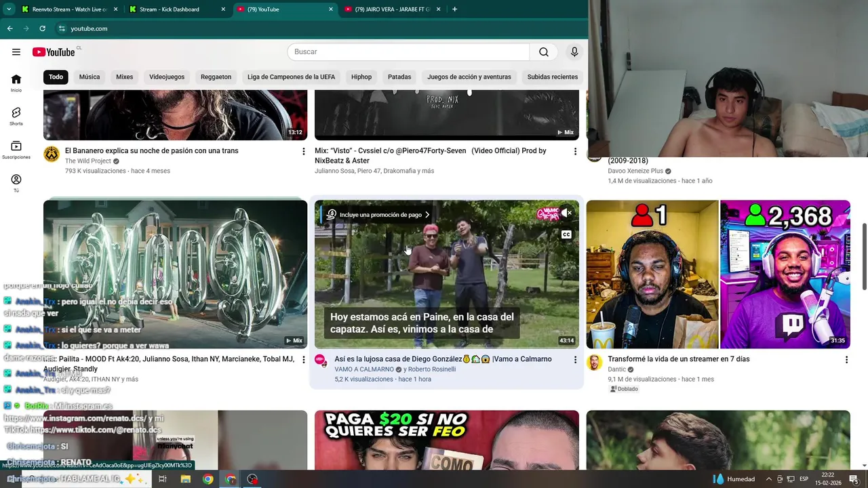Screen dimensions: 868x488
Task: Reload the page with refresh icon
Action: click(x=42, y=28)
